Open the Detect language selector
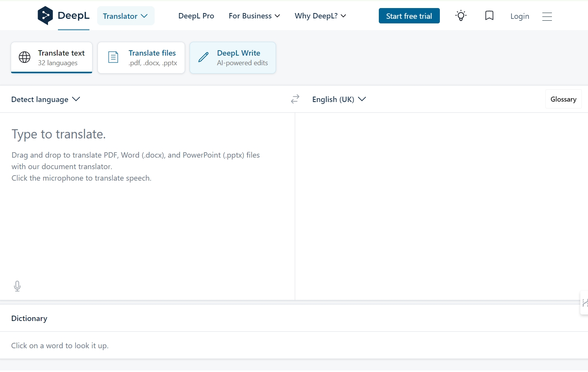Image resolution: width=588 pixels, height=372 pixels. pos(46,99)
